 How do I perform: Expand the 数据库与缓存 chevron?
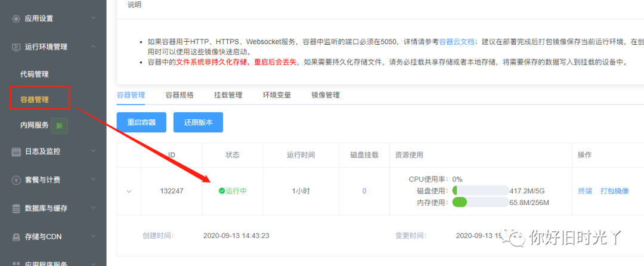93,208
